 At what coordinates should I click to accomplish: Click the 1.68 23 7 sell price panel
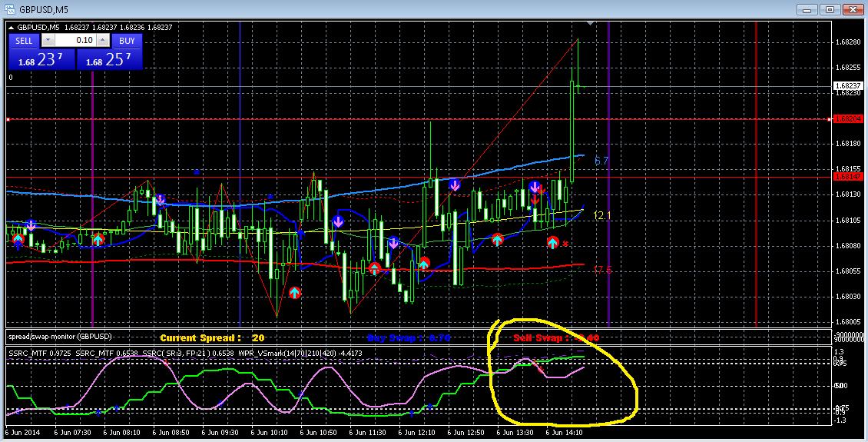[41, 59]
